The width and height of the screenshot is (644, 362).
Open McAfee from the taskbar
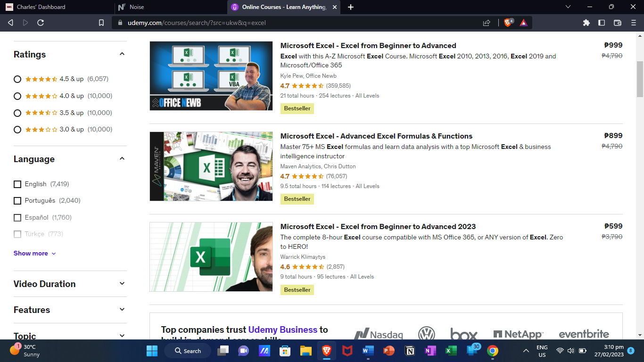(x=347, y=351)
